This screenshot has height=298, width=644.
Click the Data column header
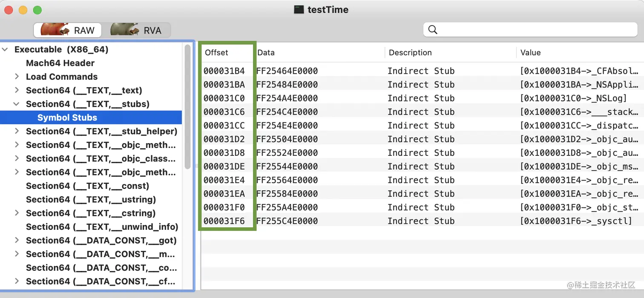pos(266,52)
